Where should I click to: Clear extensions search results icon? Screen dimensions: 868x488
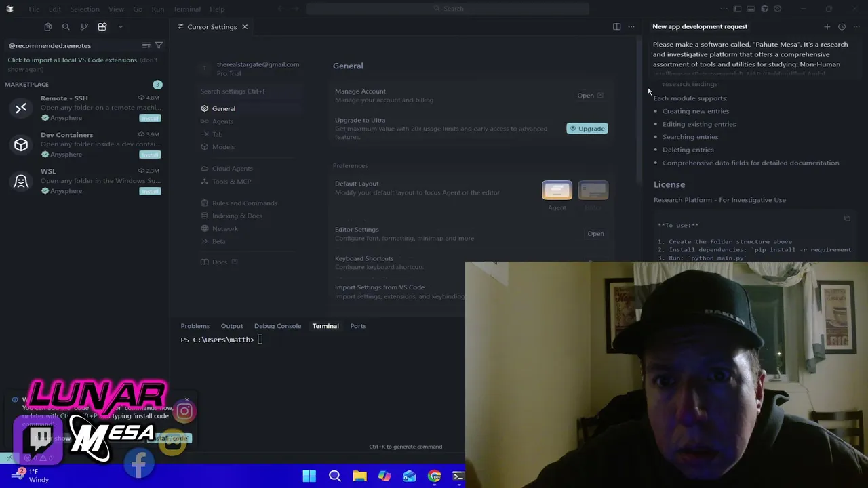click(x=146, y=45)
